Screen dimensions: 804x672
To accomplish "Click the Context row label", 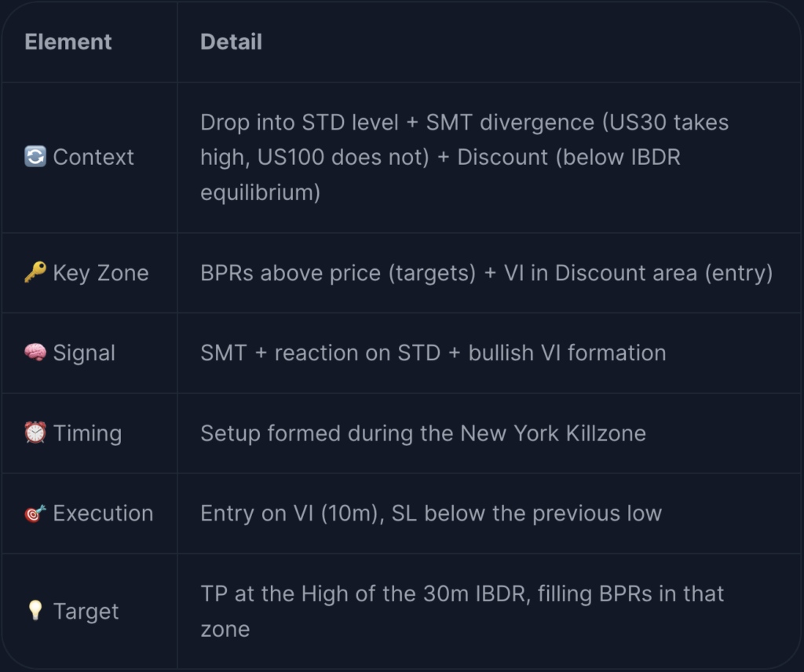I will coord(93,157).
